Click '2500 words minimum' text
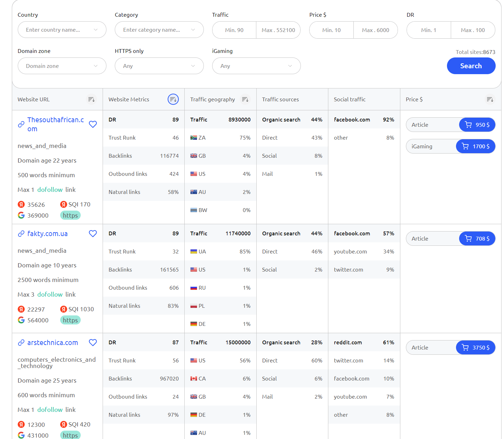 pos(48,280)
